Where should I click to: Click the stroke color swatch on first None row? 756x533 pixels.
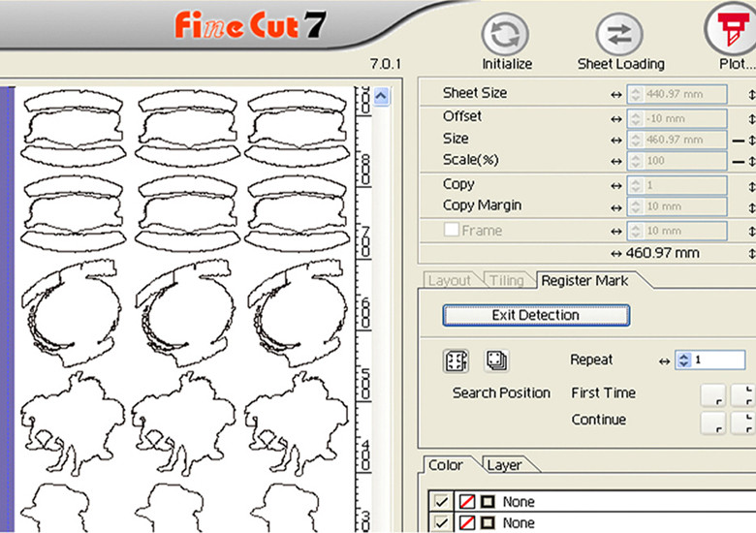pyautogui.click(x=487, y=502)
